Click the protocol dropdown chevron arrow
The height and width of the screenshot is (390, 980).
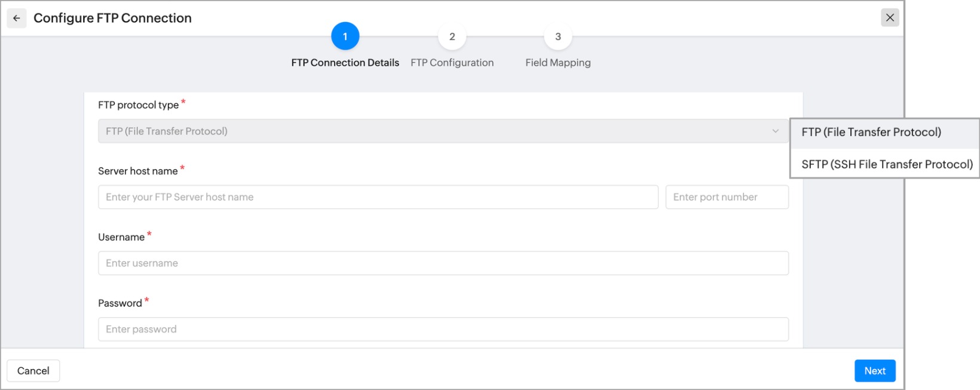pyautogui.click(x=775, y=131)
